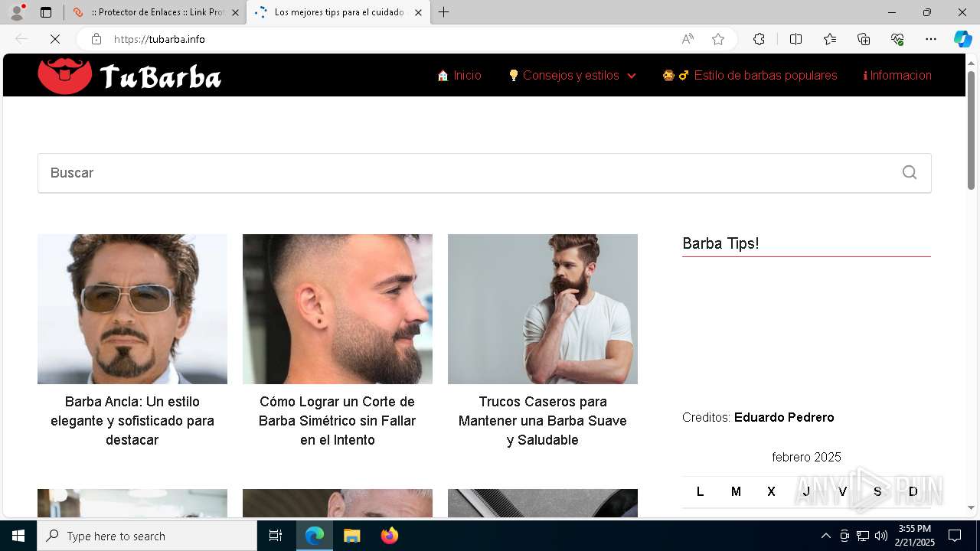Click the TuBarba site logo
Screen dimensions: 980x551
129,75
